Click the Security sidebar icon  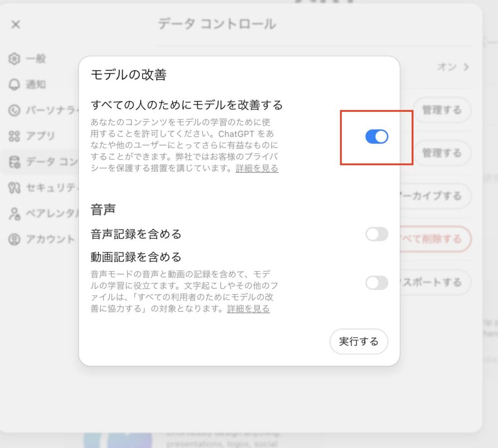click(15, 187)
